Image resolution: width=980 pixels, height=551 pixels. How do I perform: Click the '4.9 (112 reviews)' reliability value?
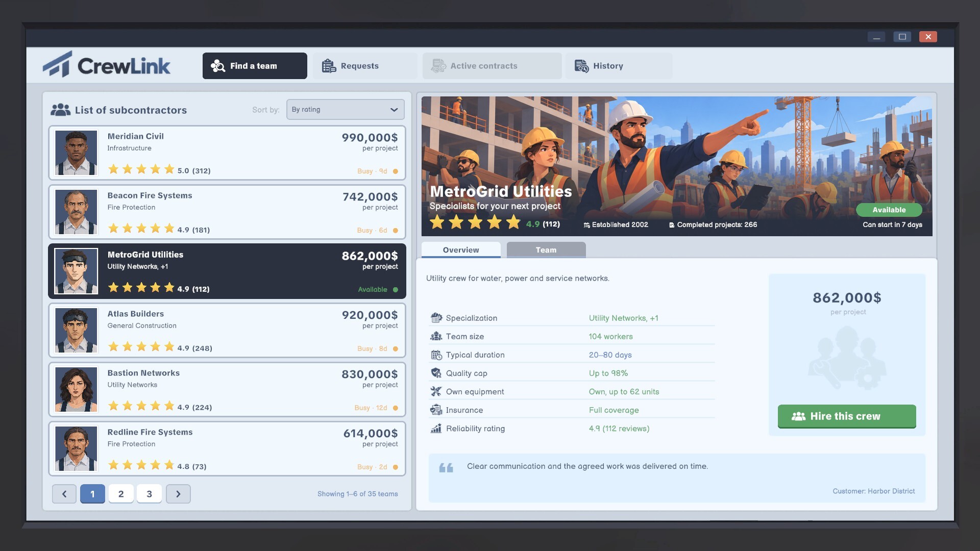pyautogui.click(x=619, y=428)
